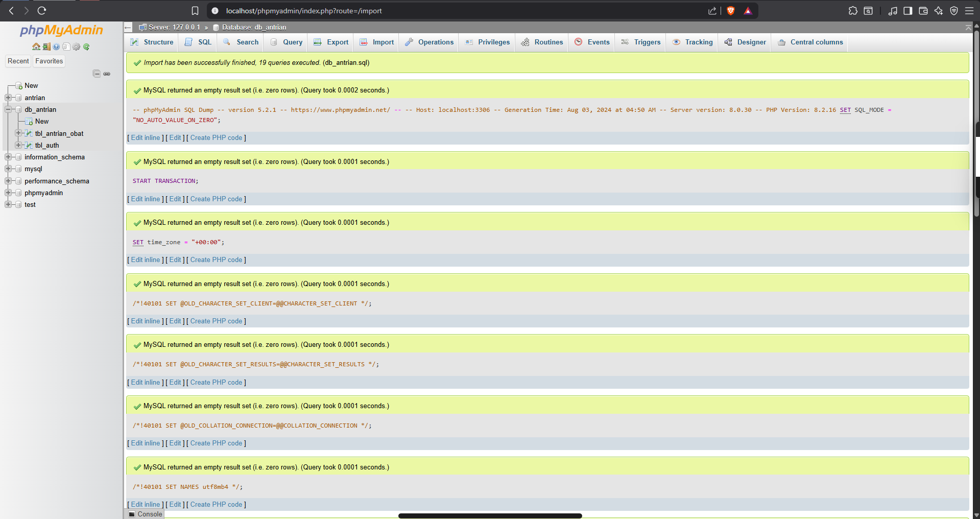Click the Brave Shields lion icon
980x519 pixels.
point(731,11)
